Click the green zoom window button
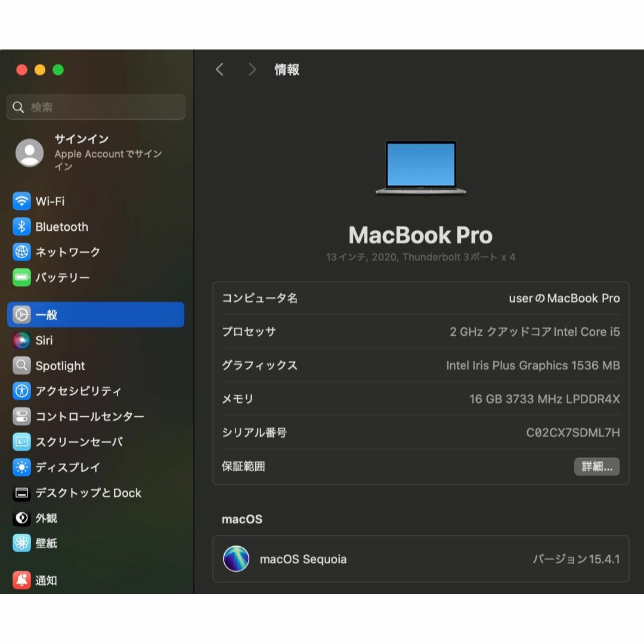This screenshot has width=644, height=644. coord(58,70)
